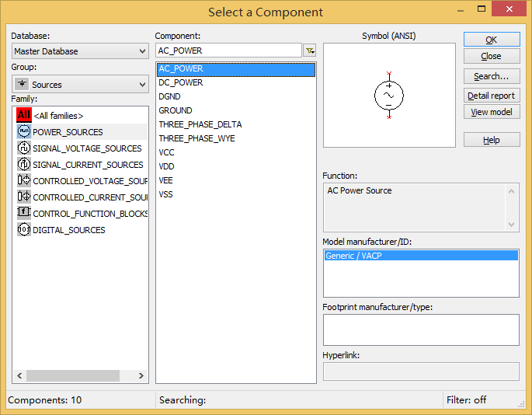The height and width of the screenshot is (415, 532).
Task: Click Function box scroll down arrow
Action: [511, 224]
